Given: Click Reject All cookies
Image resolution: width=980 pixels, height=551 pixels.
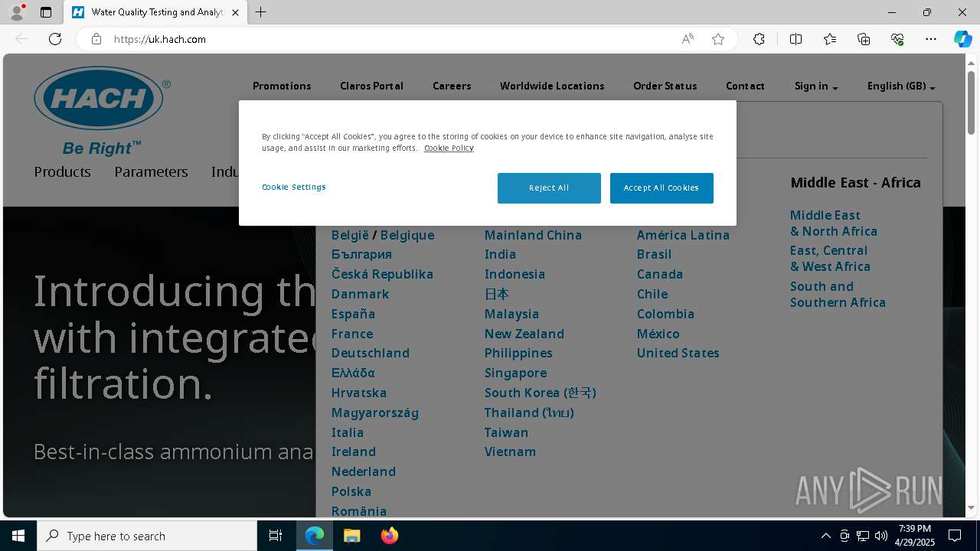Looking at the screenshot, I should click(549, 187).
